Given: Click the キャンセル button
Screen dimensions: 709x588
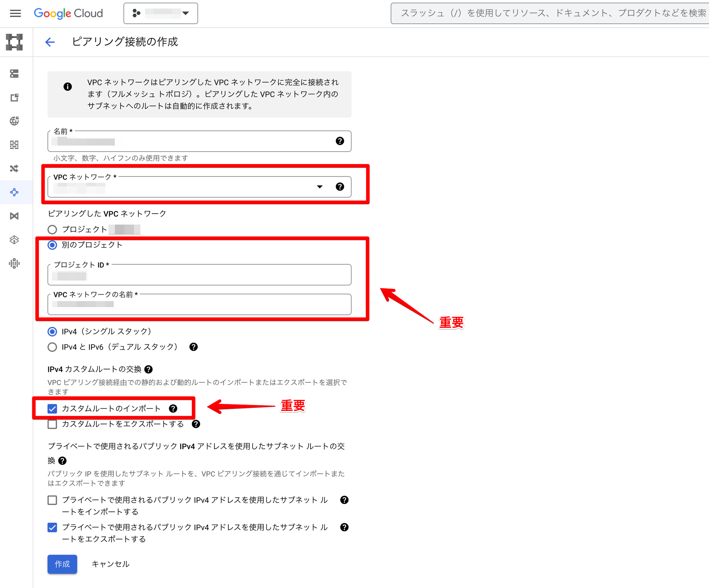Looking at the screenshot, I should [111, 564].
